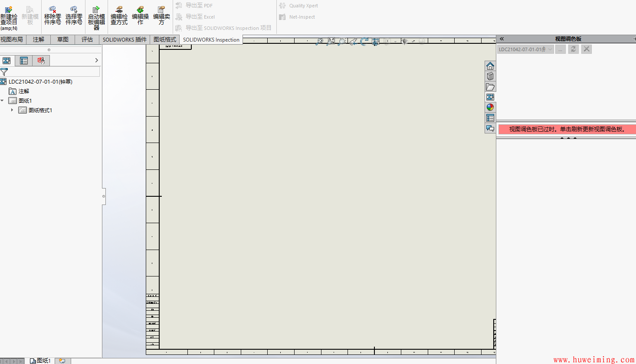The height and width of the screenshot is (364, 636).
Task: Collapse the 视图调色板 panel with double chevron
Action: [502, 39]
